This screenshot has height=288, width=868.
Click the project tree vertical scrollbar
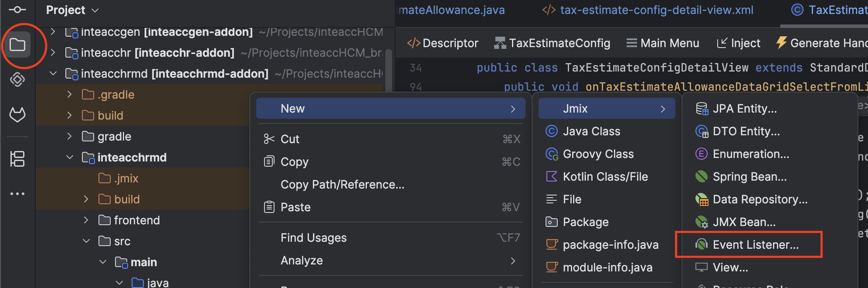[388, 70]
